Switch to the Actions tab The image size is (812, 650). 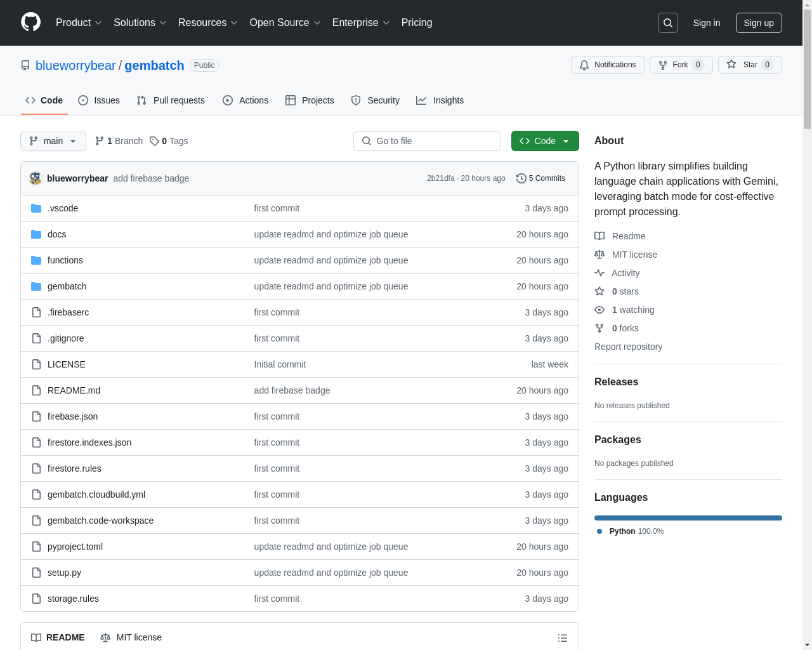(x=246, y=100)
